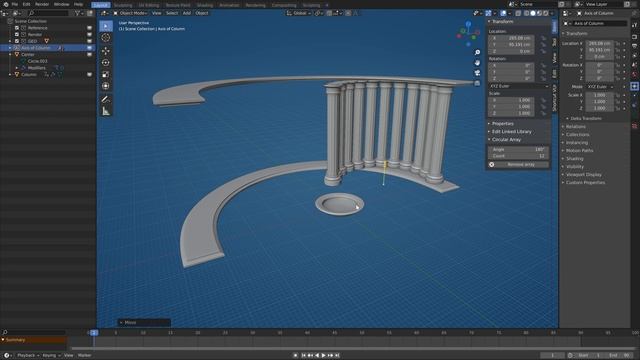640x360 pixels.
Task: Activate the 3D Cursor tool
Action: [106, 38]
